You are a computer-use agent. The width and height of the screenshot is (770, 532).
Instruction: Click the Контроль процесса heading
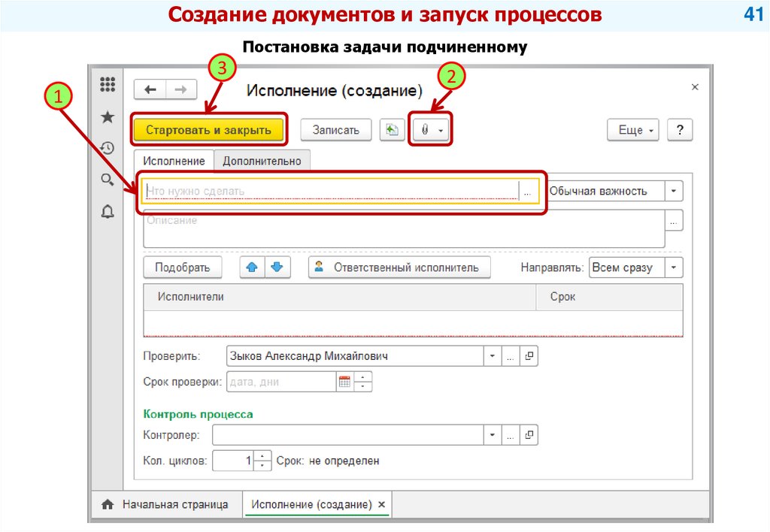pos(198,414)
